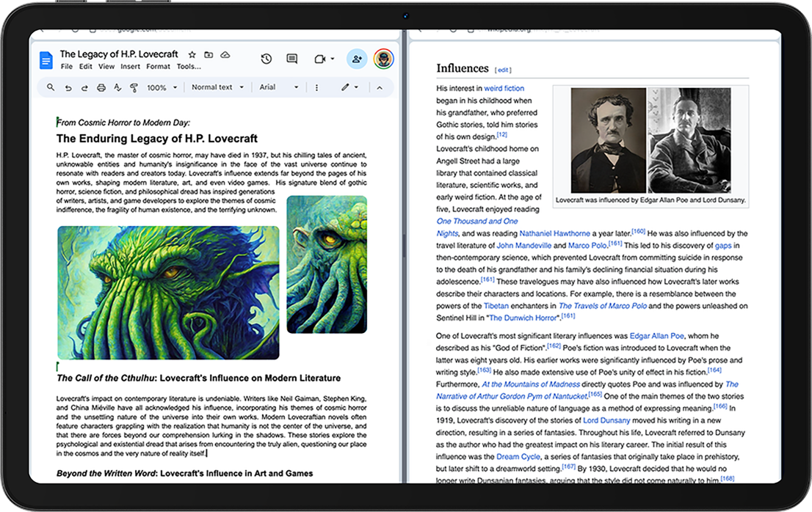Start a video meeting camera icon
The width and height of the screenshot is (812, 512).
(x=320, y=59)
